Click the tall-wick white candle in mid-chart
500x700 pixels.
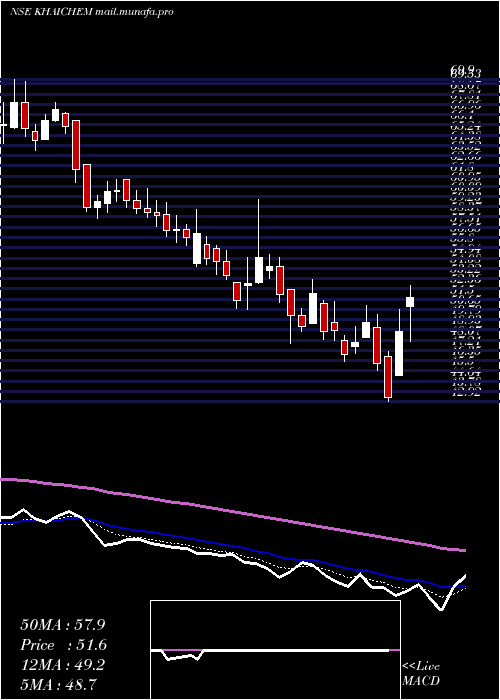click(x=259, y=270)
